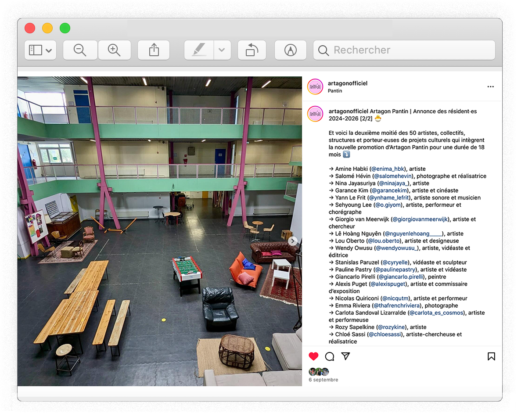Expand the highlight color dropdown arrow
525x420 pixels.
pyautogui.click(x=222, y=50)
